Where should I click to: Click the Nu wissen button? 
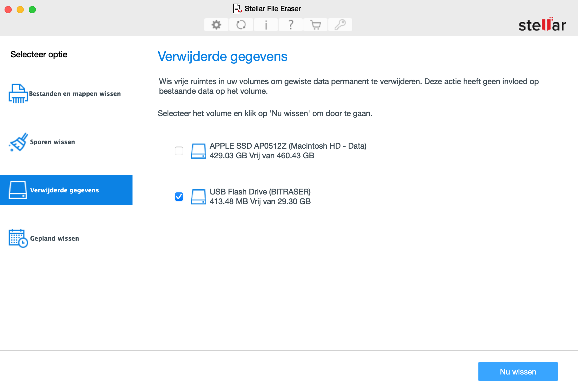tap(518, 371)
